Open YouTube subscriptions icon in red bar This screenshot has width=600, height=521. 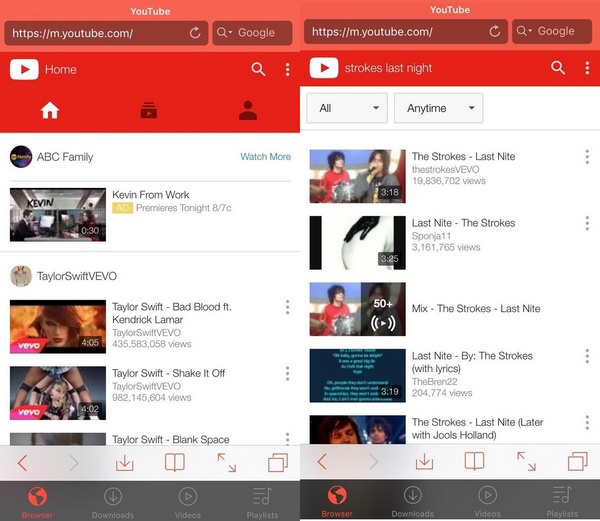click(x=148, y=111)
